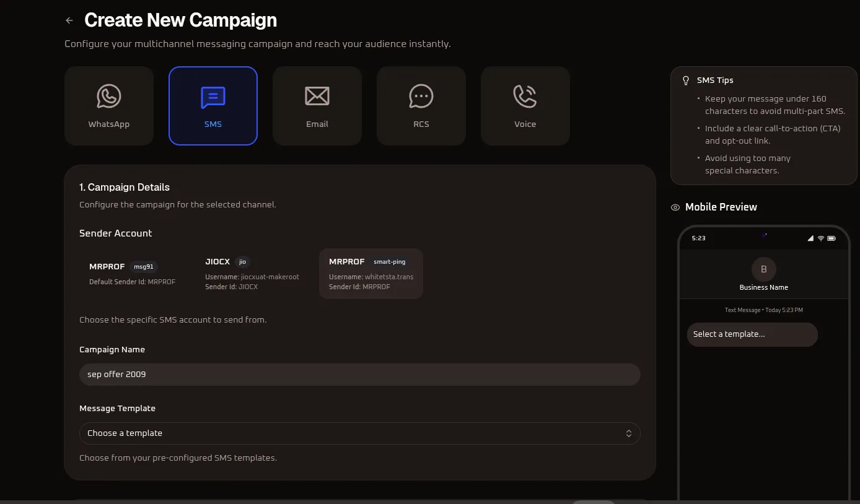The image size is (860, 504).
Task: Click the lightbulb icon next to SMS Tips
Action: (686, 80)
